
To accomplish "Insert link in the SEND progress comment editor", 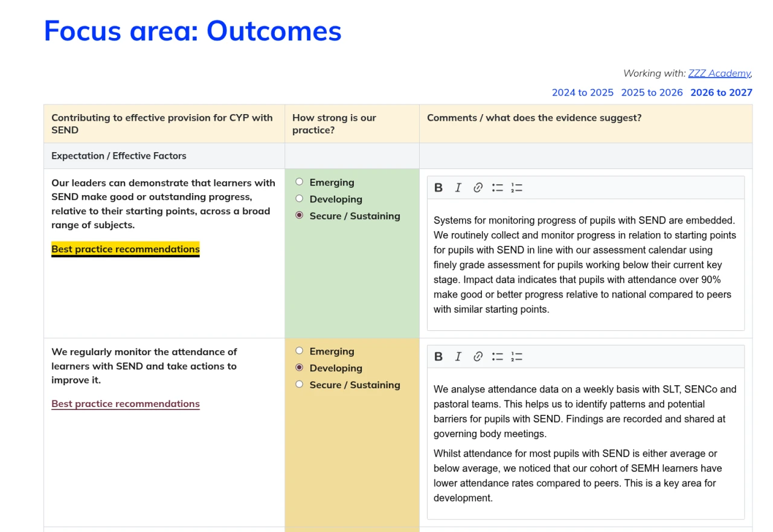I will click(x=478, y=188).
